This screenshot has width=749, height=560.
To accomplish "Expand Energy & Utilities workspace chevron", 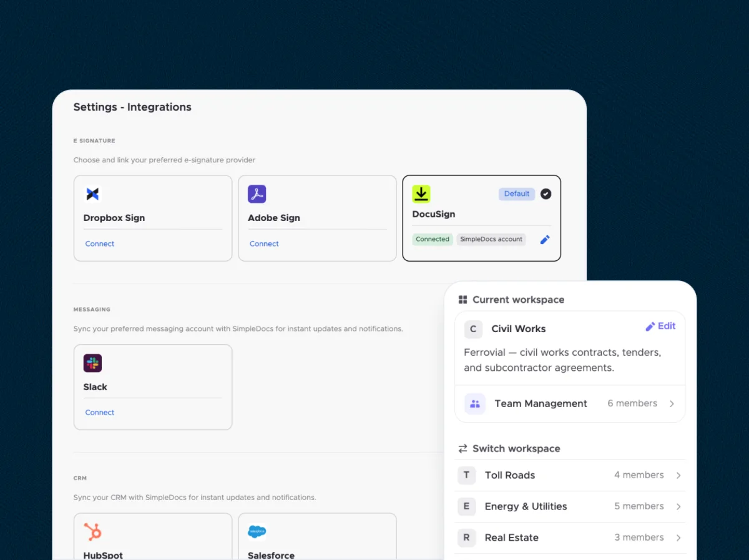I will coord(678,506).
